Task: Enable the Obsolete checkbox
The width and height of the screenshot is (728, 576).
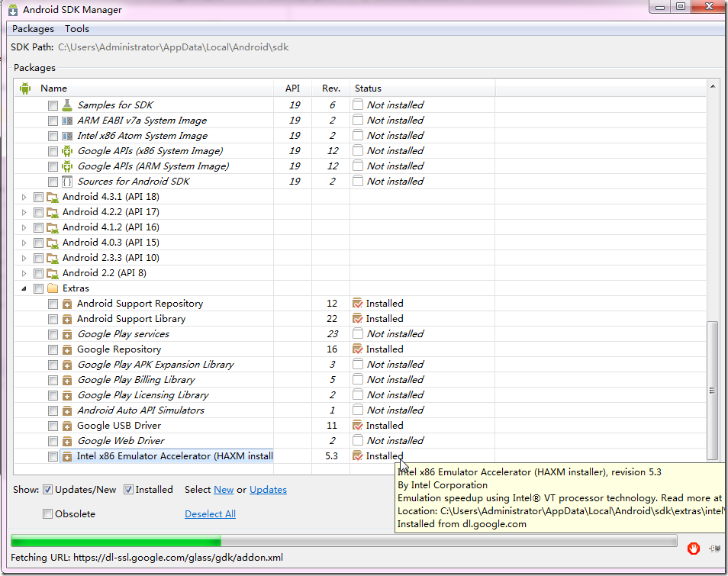Action: (47, 513)
